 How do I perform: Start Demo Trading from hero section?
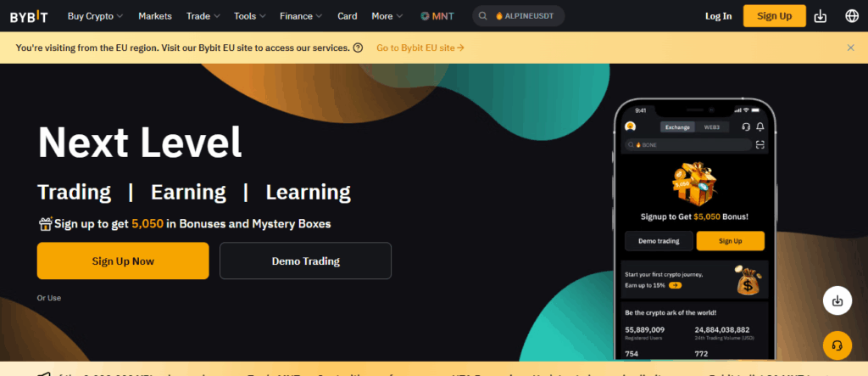[305, 261]
